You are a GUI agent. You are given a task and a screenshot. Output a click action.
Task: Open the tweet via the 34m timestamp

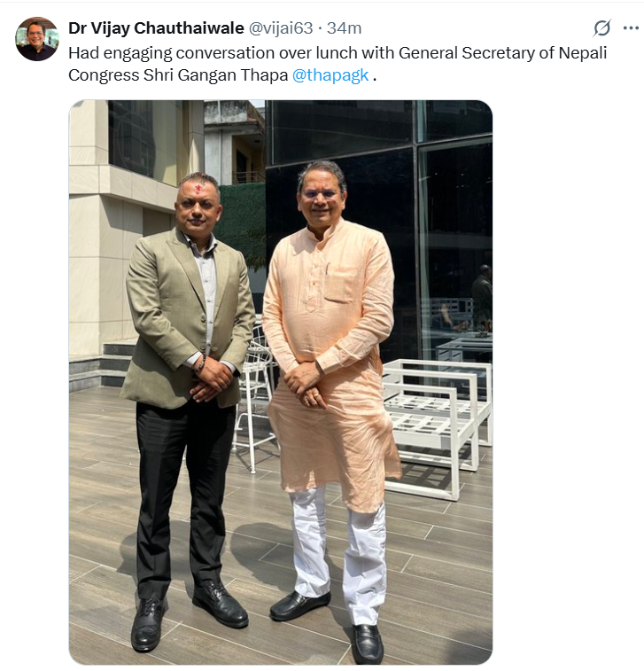tap(345, 28)
